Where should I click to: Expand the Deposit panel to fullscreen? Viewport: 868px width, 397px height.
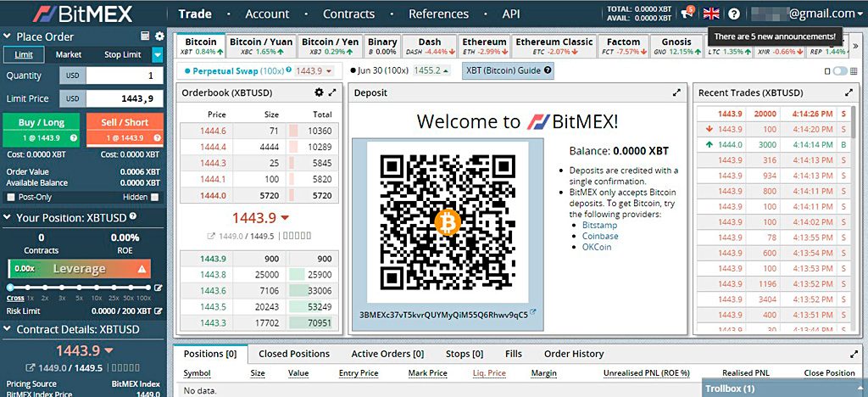[x=676, y=93]
